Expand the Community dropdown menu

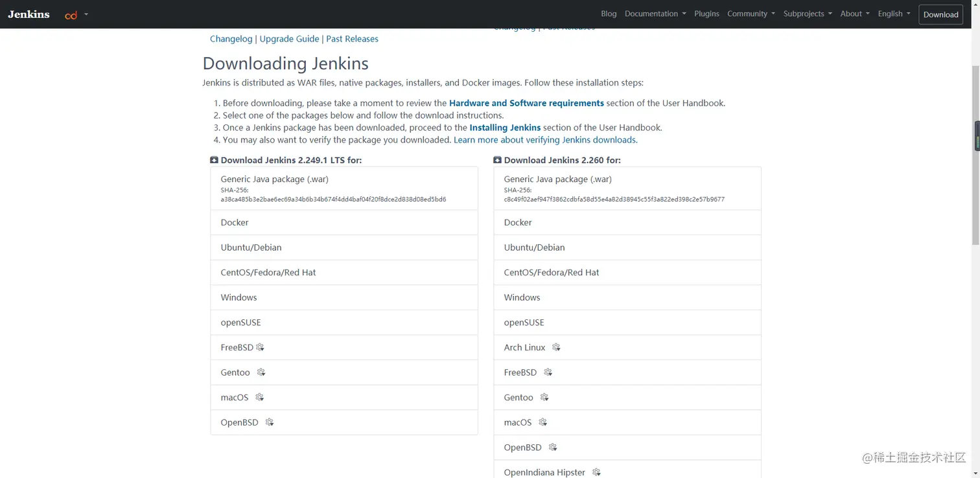[751, 14]
